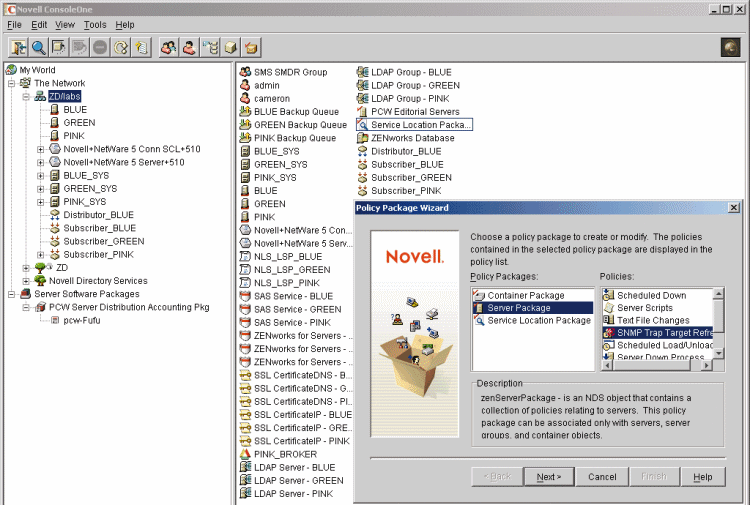Image resolution: width=750 pixels, height=505 pixels.
Task: Close the Policy Package Wizard dialog
Action: (734, 208)
